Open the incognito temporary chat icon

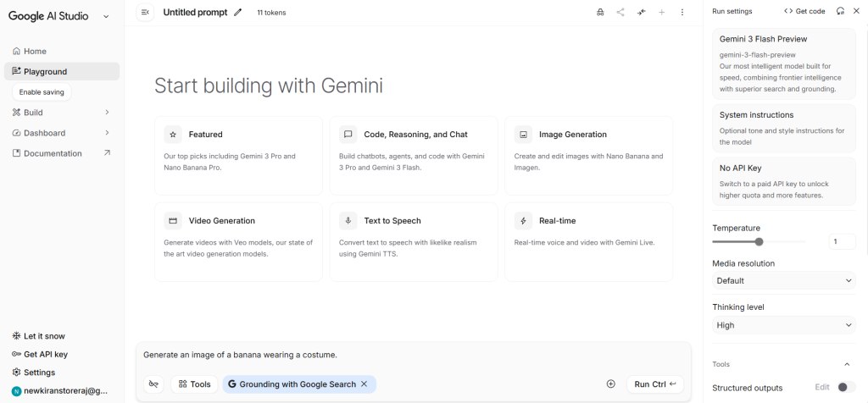coord(600,13)
